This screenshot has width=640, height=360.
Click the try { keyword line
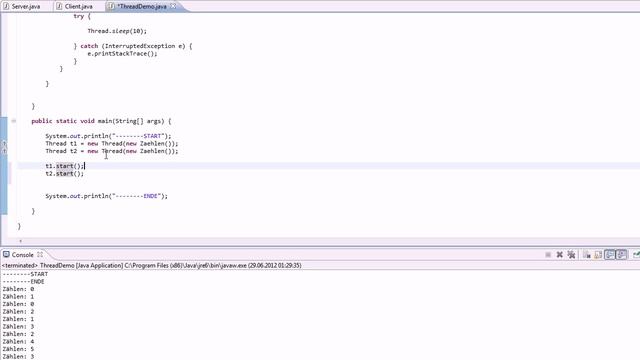pyautogui.click(x=82, y=16)
